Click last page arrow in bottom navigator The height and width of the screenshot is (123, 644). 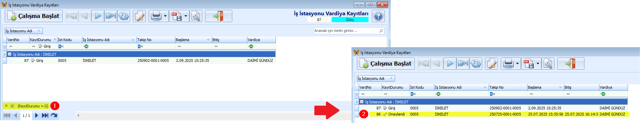45,116
